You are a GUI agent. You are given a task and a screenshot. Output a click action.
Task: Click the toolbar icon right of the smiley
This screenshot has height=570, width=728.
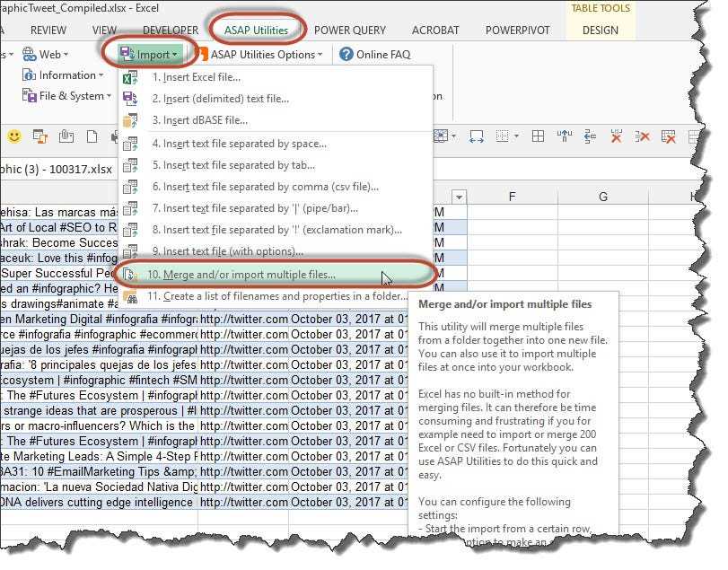point(40,136)
